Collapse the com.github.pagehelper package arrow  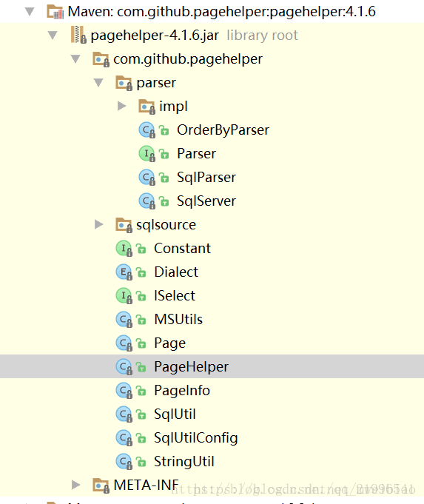tap(75, 59)
